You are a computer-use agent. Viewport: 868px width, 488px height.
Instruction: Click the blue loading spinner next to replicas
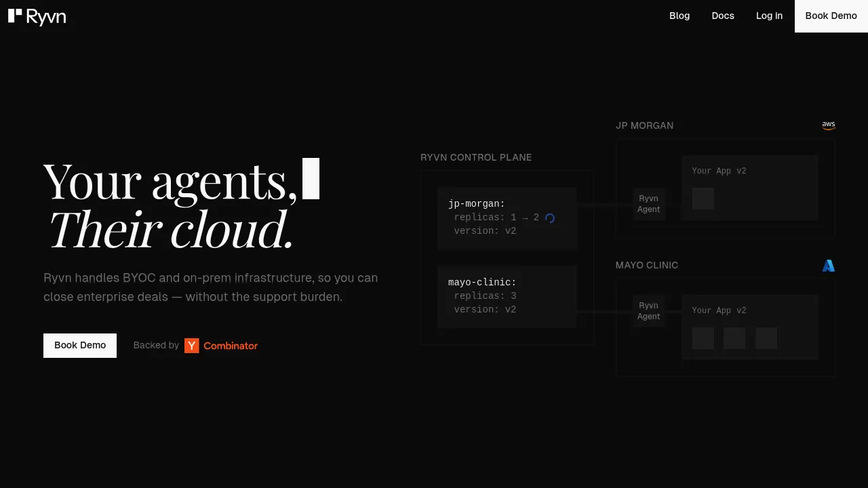[x=550, y=218]
